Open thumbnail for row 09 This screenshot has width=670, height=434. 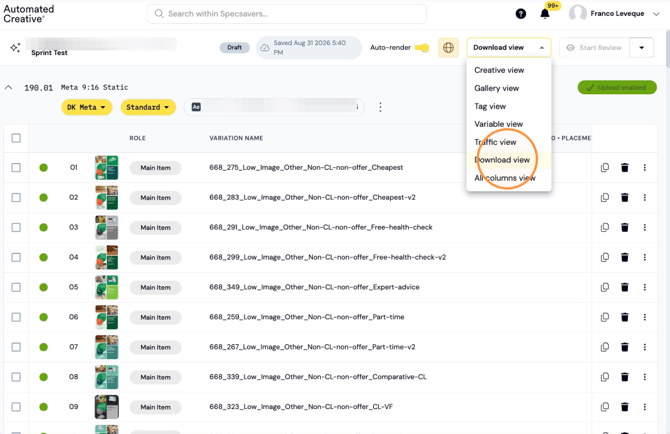pos(106,407)
